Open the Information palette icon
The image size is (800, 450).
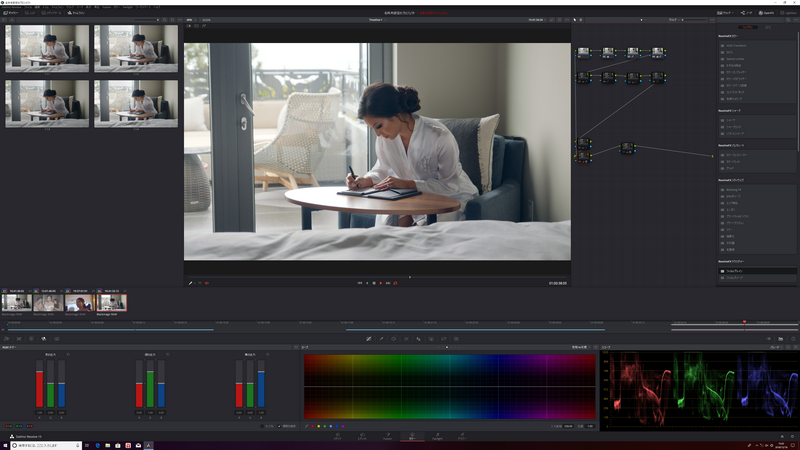coord(793,339)
